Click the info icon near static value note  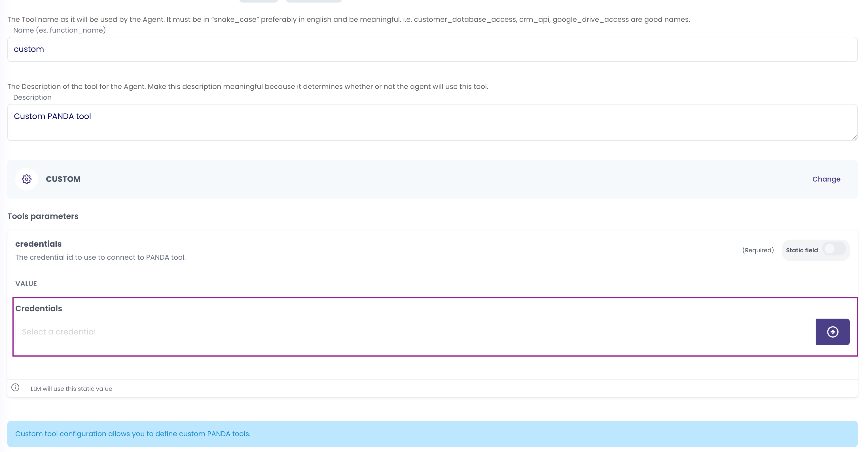point(15,387)
